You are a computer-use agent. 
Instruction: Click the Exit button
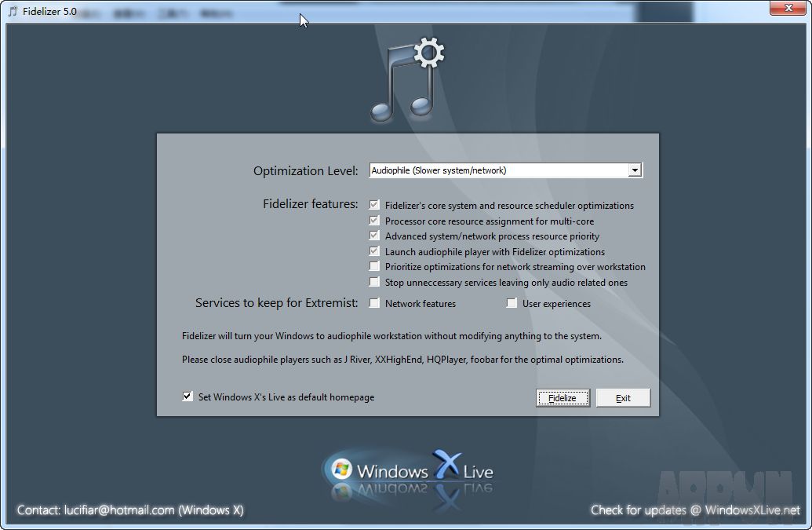click(x=623, y=398)
